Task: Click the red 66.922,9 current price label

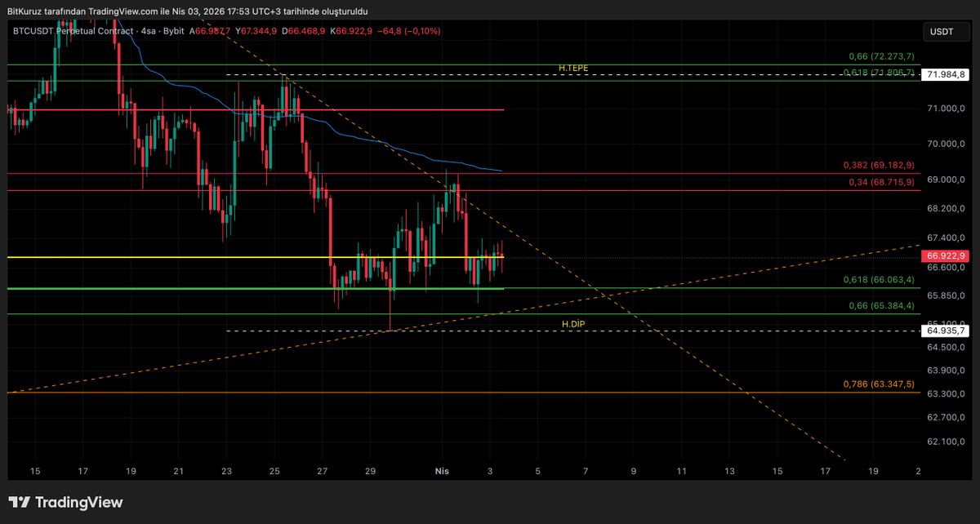Action: point(944,256)
